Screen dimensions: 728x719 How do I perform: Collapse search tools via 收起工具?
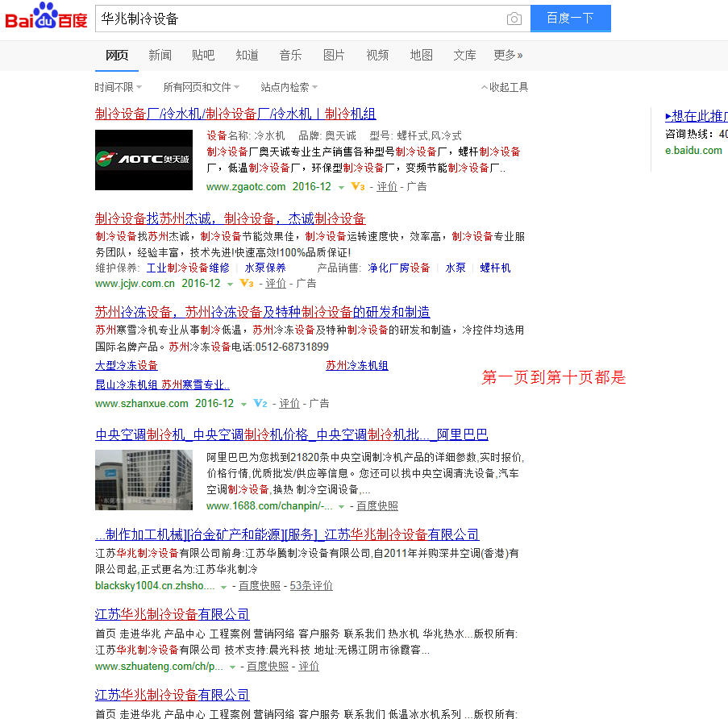click(505, 87)
